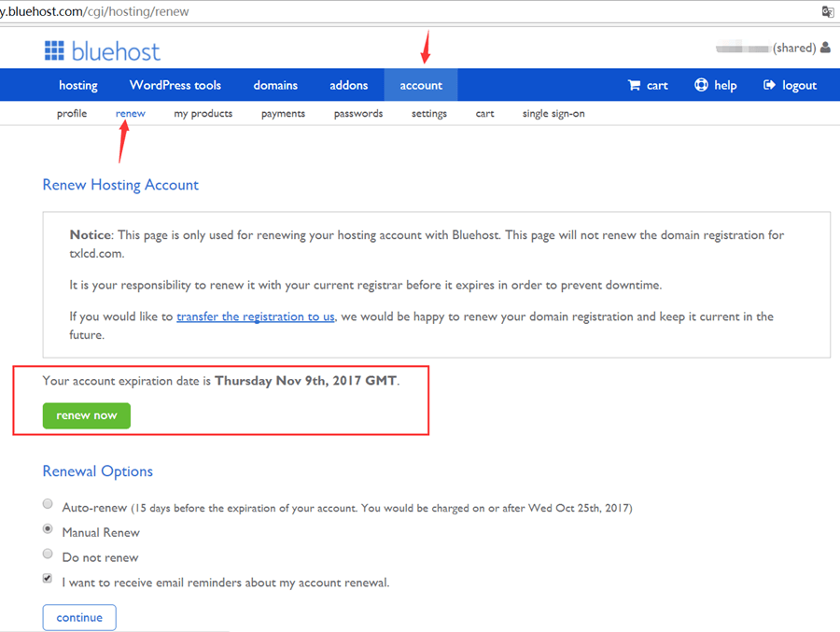
Task: Follow the transfer the registration to us link
Action: click(x=256, y=316)
